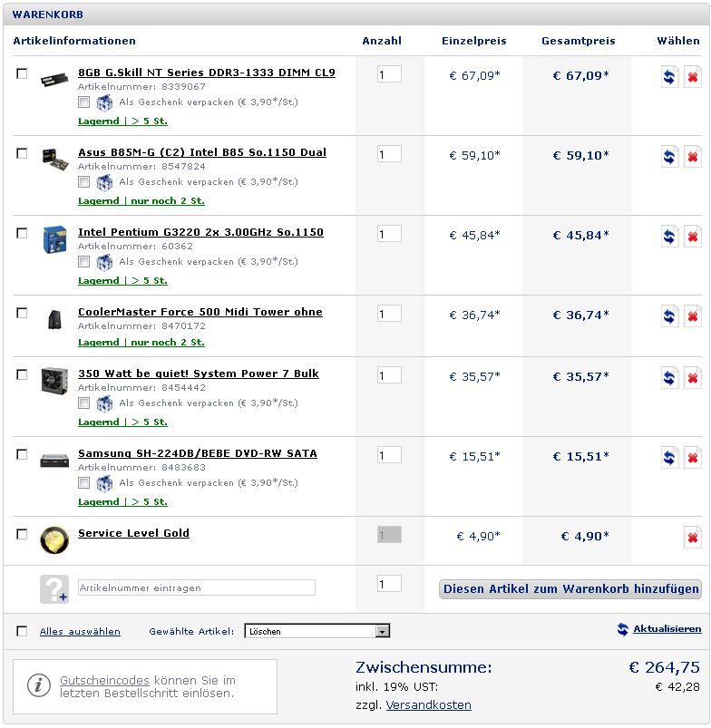The width and height of the screenshot is (711, 728).
Task: Open the Gewählte Artikel Löschen dropdown
Action: (317, 631)
